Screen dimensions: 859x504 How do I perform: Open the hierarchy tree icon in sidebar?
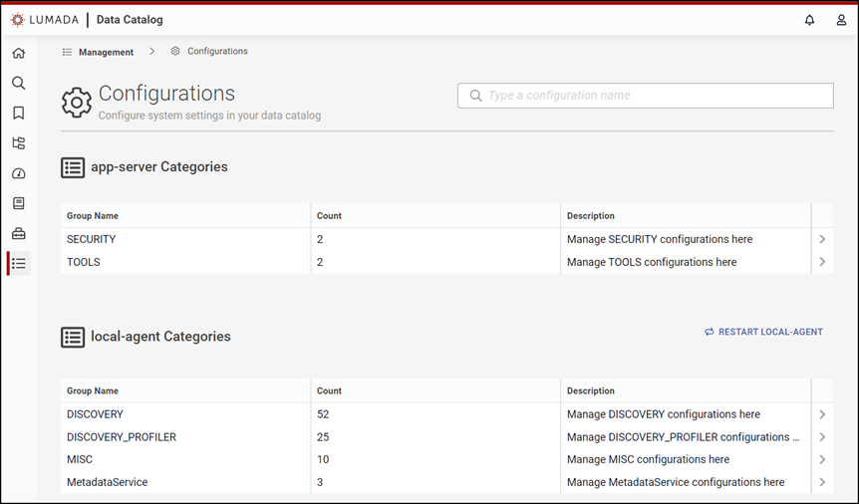[19, 143]
